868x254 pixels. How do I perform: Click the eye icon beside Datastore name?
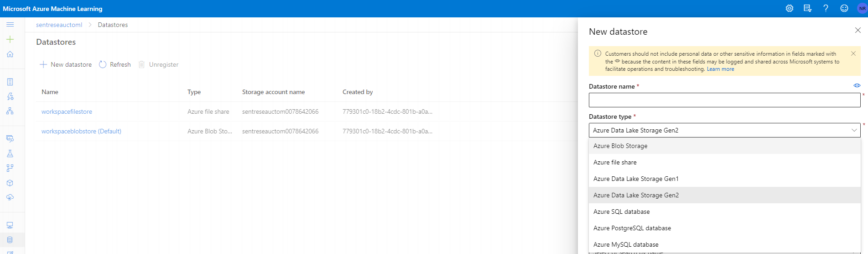[x=857, y=85]
